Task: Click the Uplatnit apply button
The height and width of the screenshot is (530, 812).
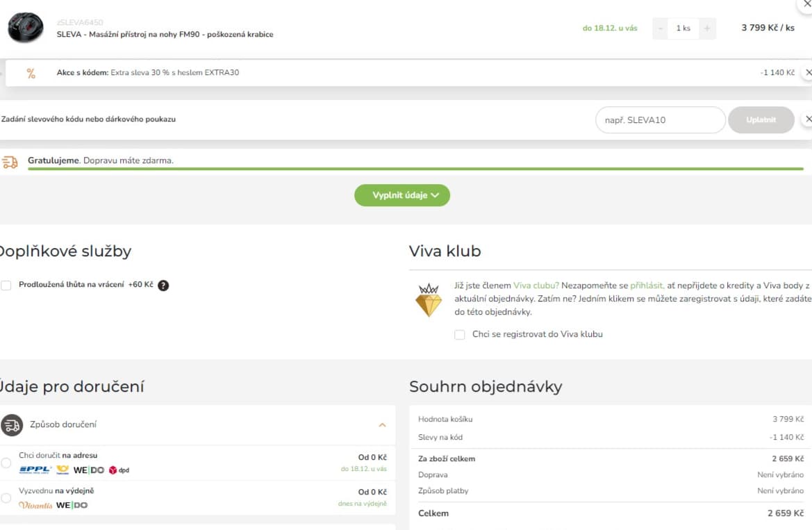Action: [761, 120]
